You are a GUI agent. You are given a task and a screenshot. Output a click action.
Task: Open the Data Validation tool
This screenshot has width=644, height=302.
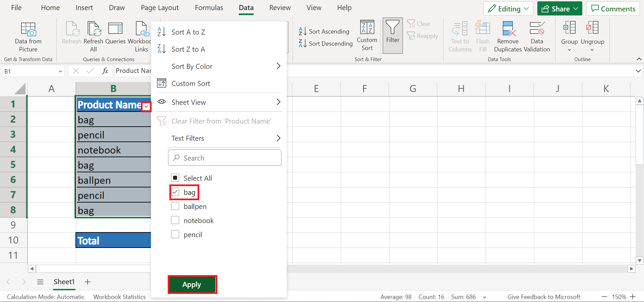[537, 29]
